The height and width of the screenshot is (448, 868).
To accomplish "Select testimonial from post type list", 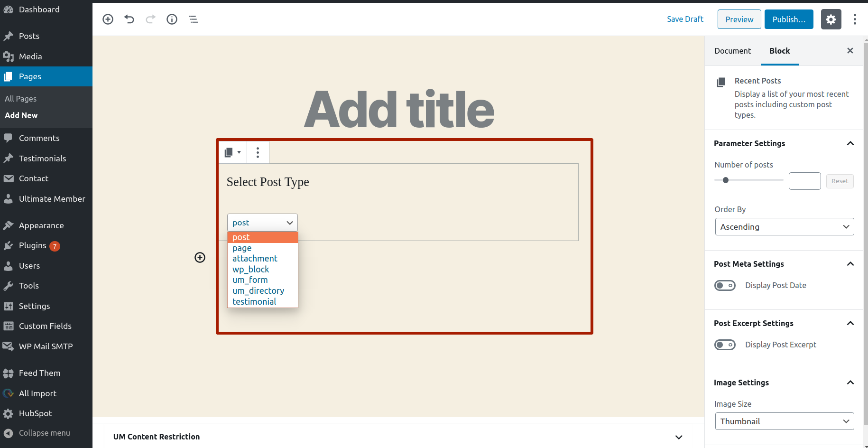I will [x=254, y=302].
